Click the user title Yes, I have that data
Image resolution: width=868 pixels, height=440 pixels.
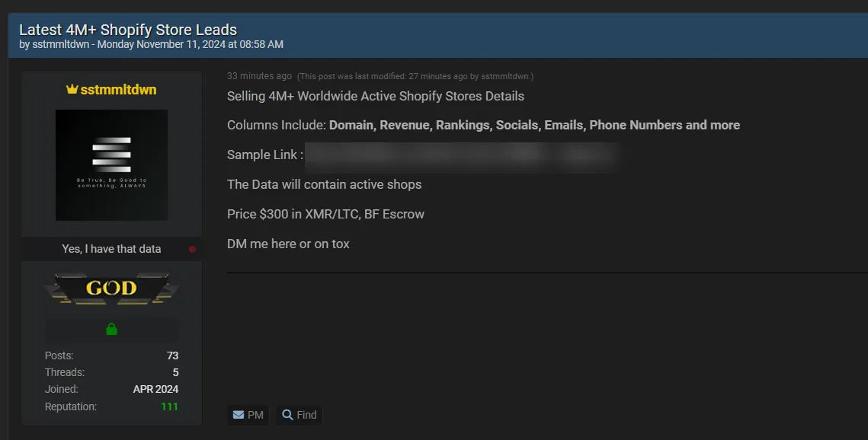tap(111, 249)
